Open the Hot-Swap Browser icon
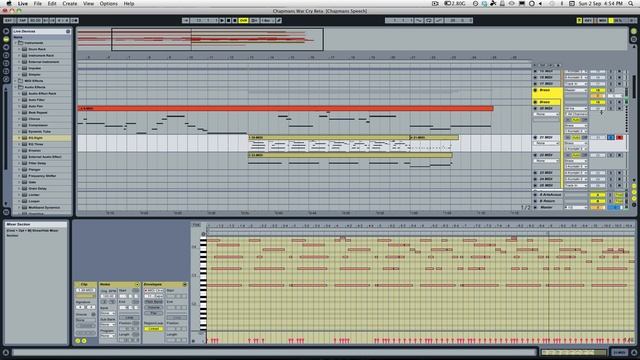Screen dimensions: 640x360 click(6, 80)
